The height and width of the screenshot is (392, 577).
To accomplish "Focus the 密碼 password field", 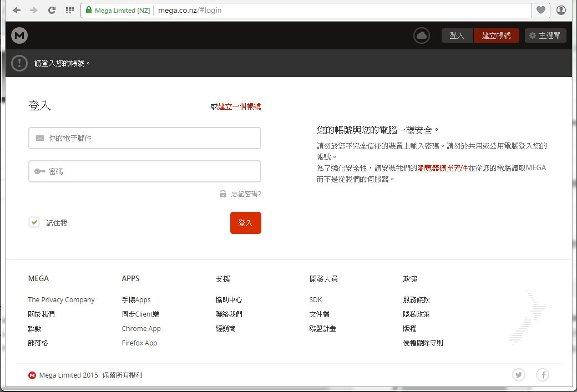I will (x=145, y=171).
